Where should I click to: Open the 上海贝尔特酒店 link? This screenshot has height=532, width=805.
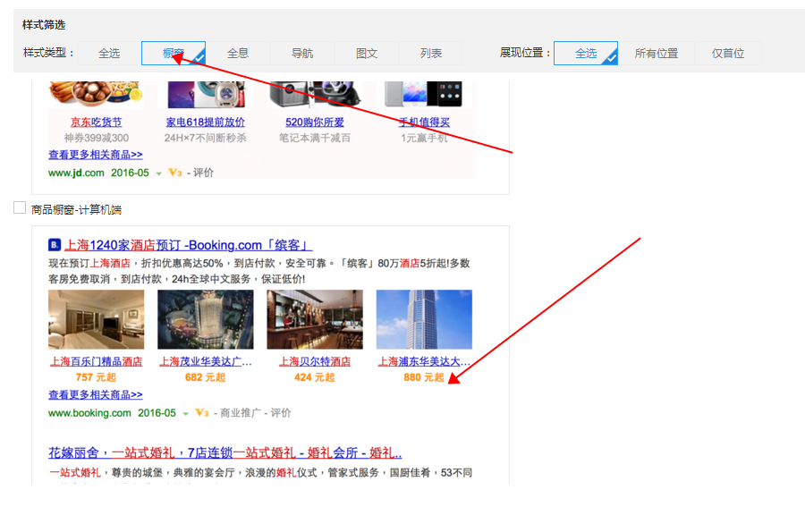click(x=315, y=362)
